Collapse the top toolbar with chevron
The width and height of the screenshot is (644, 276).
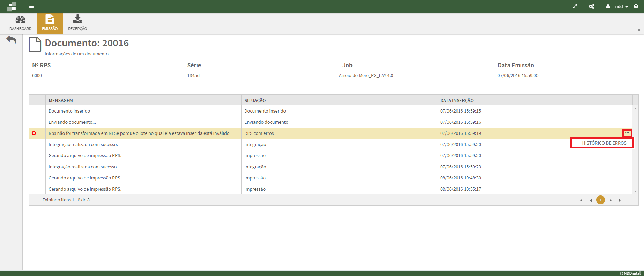[x=639, y=30]
